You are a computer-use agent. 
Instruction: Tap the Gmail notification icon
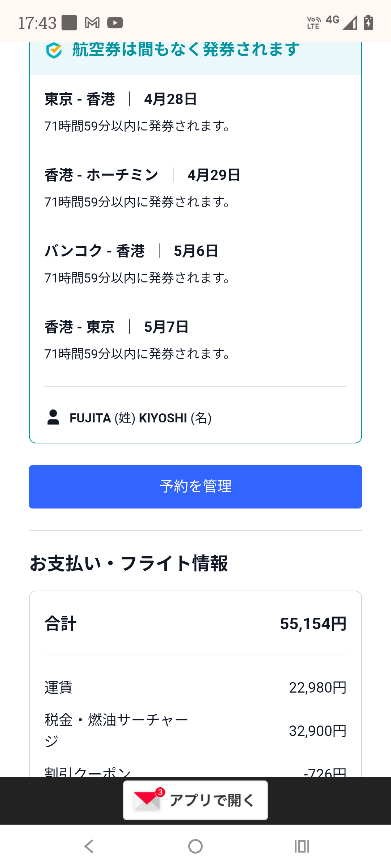coord(92,23)
